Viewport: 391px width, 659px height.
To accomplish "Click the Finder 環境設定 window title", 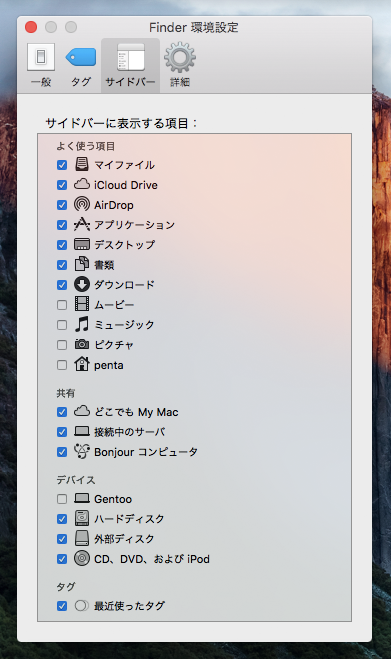I will pos(194,28).
